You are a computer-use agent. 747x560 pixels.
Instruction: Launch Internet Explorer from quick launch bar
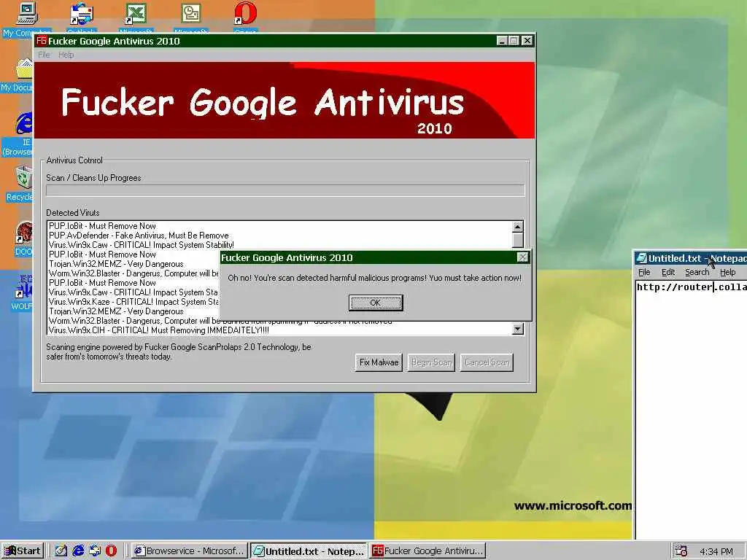click(78, 551)
